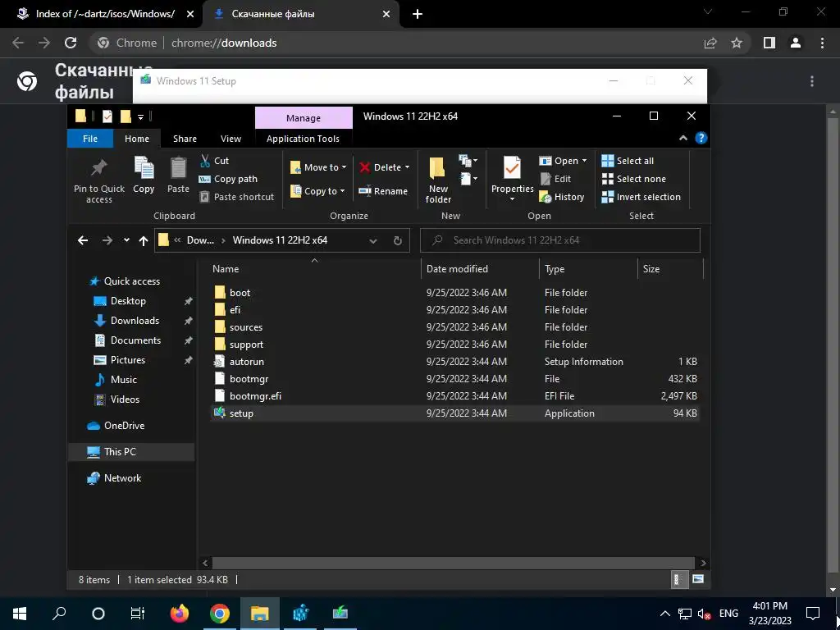This screenshot has height=630, width=840.
Task: Click the horizontal scrollbar in file list
Action: click(454, 563)
